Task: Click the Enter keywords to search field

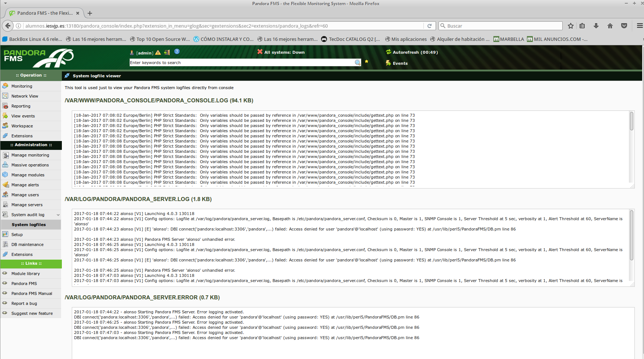Action: pos(241,63)
